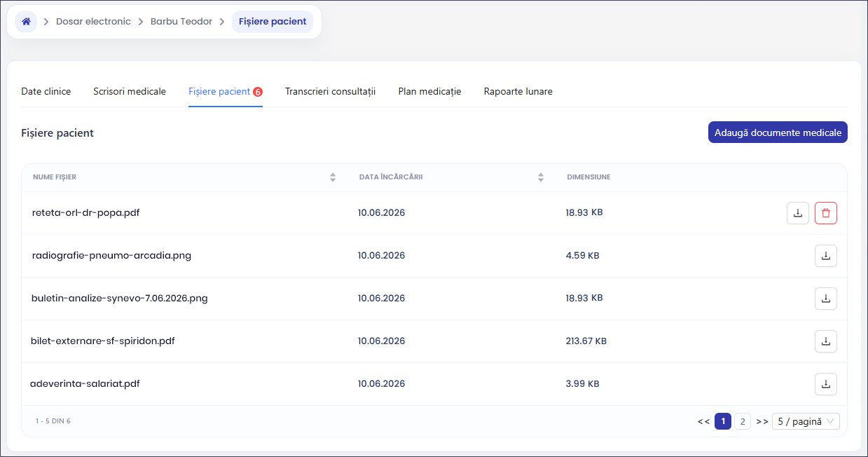Jump to next pages with >> control

click(762, 422)
